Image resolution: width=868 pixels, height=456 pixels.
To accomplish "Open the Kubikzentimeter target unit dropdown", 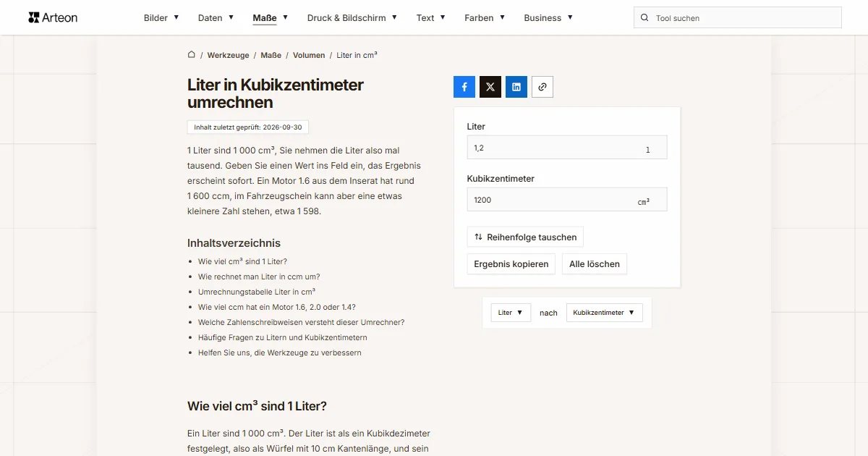I will click(x=605, y=313).
